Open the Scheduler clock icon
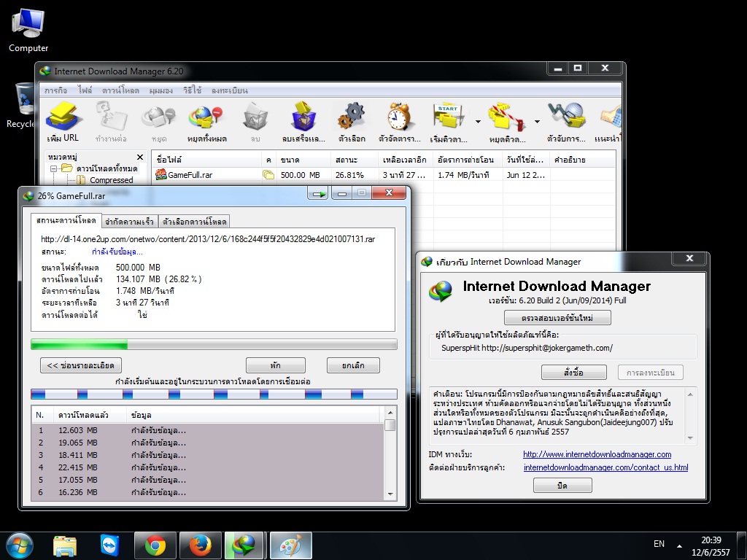The height and width of the screenshot is (560, 747). (x=399, y=122)
